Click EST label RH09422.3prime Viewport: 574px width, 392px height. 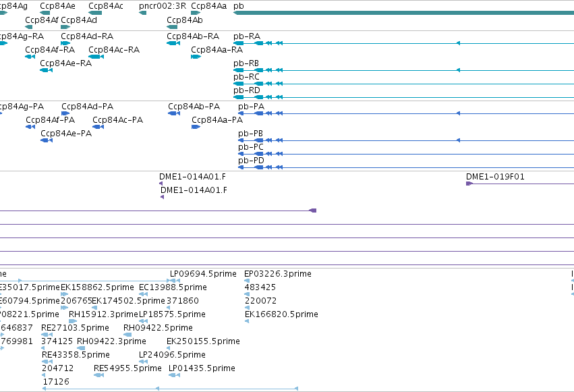pos(111,341)
